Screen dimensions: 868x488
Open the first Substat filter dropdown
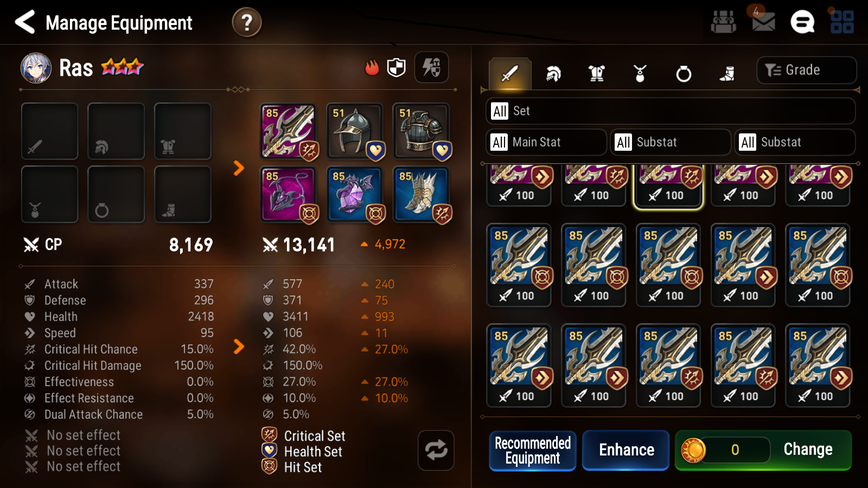tap(671, 142)
